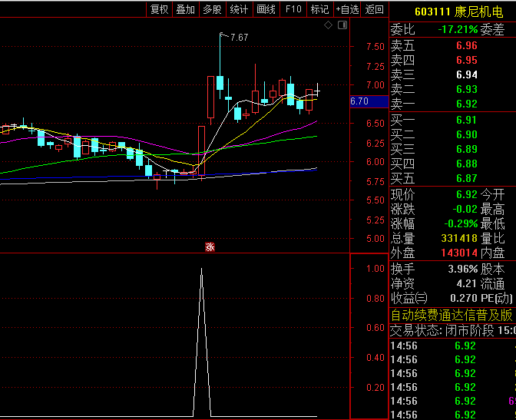Click the red 涨 marker below chart
The image size is (516, 420).
point(210,247)
